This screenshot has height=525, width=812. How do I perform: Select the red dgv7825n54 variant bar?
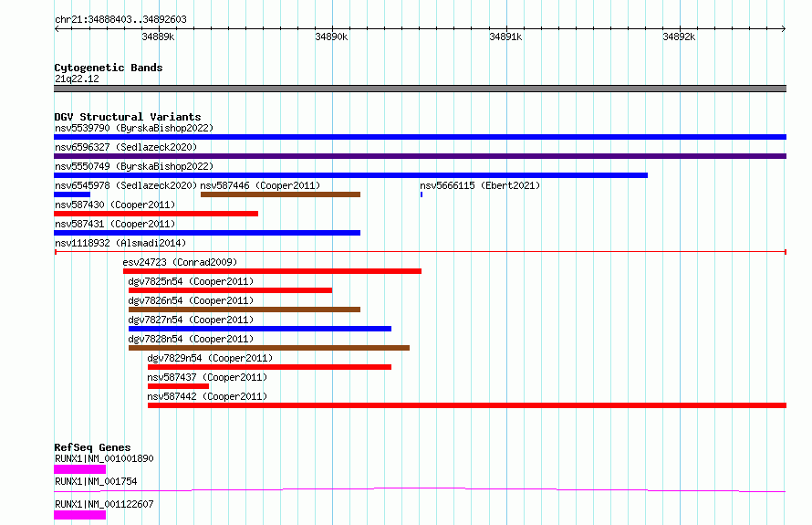(230, 290)
